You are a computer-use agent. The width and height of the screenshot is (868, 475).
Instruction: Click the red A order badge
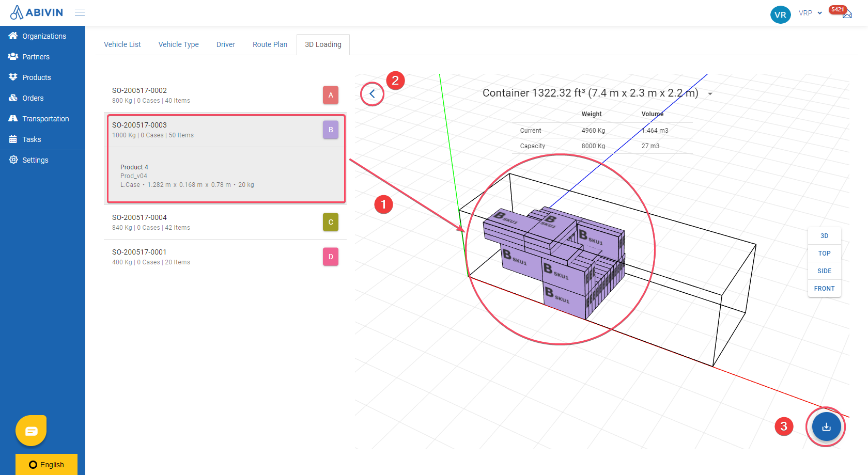click(x=331, y=95)
